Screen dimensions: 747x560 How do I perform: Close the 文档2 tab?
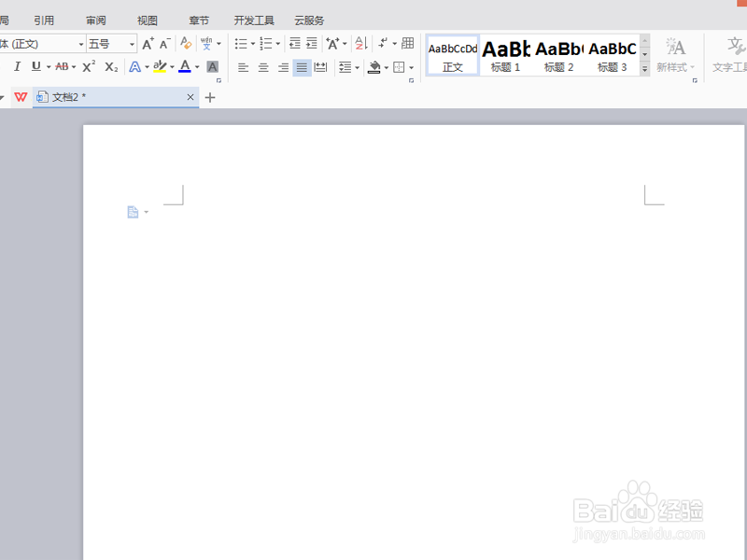coord(190,97)
